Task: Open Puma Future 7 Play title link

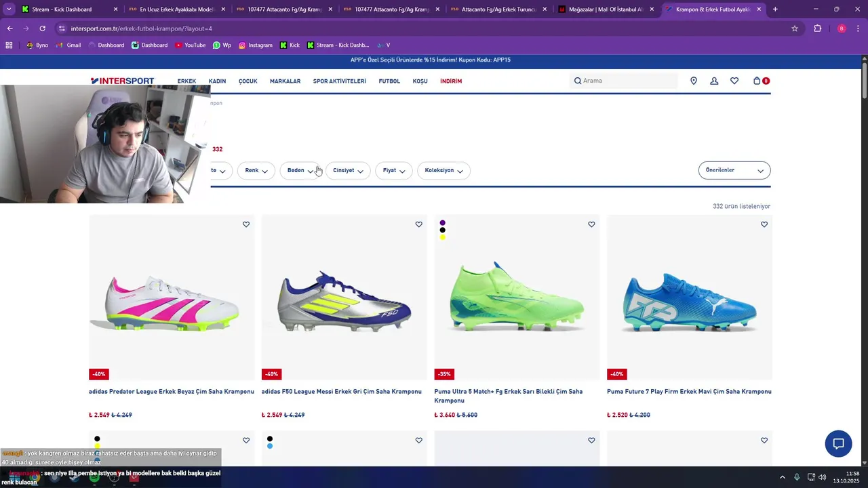Action: pyautogui.click(x=689, y=392)
